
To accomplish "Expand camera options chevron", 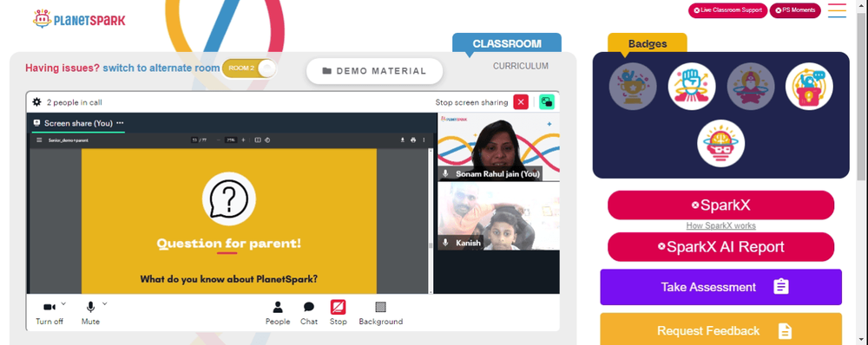I will [63, 303].
